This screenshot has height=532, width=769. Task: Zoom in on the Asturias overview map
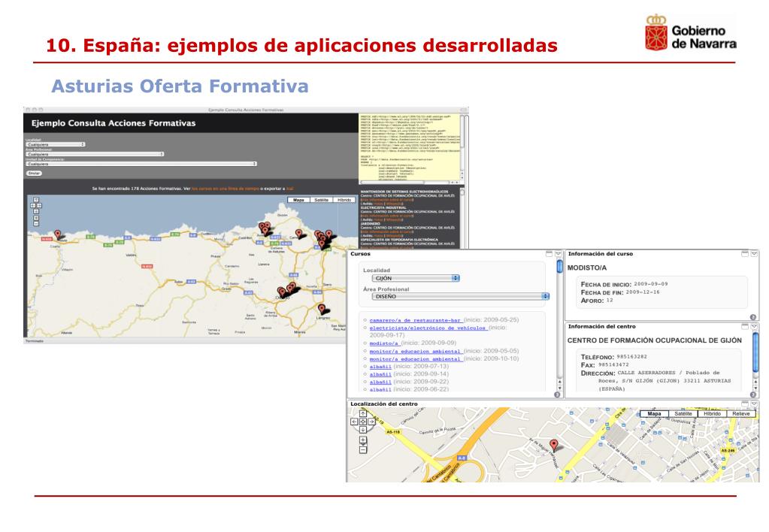click(36, 218)
